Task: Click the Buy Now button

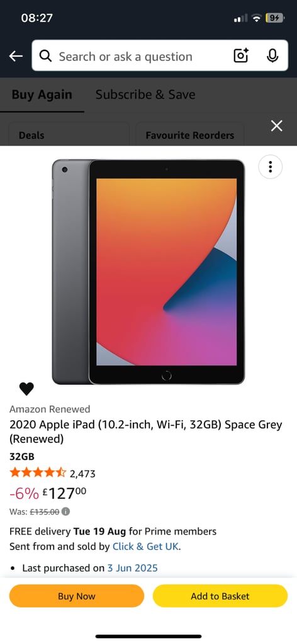Action: (76, 596)
